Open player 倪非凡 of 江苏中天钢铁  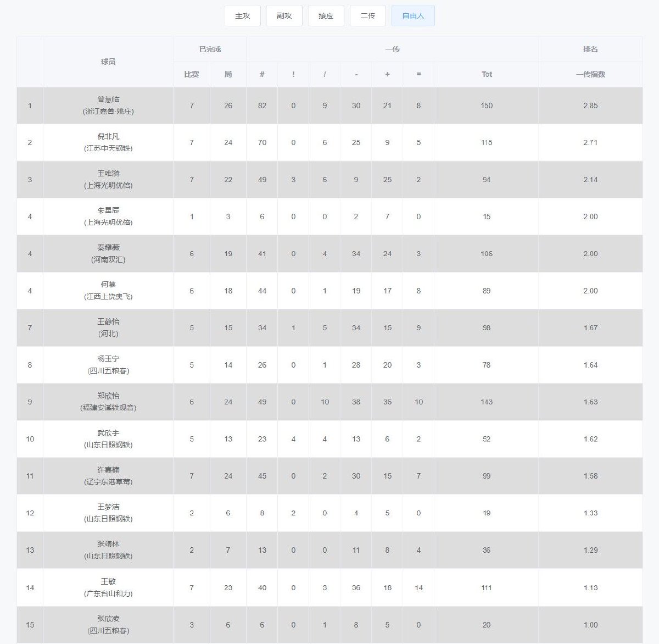pyautogui.click(x=108, y=137)
